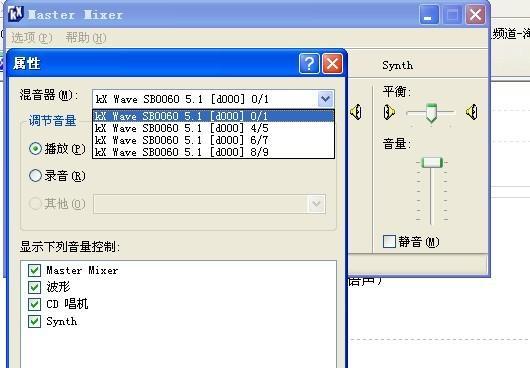Collapse the 混音器 dropdown arrow
Viewport: 530px width, 368px height.
326,99
